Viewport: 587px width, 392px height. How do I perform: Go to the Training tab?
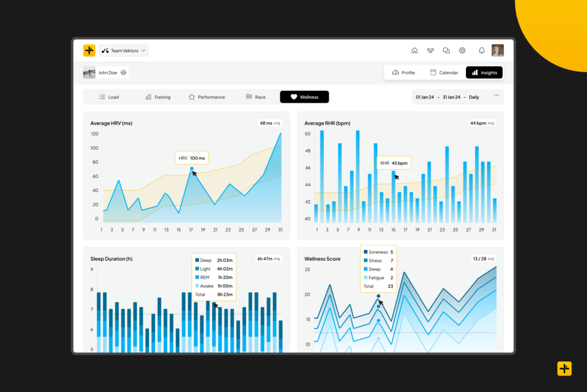click(x=158, y=97)
